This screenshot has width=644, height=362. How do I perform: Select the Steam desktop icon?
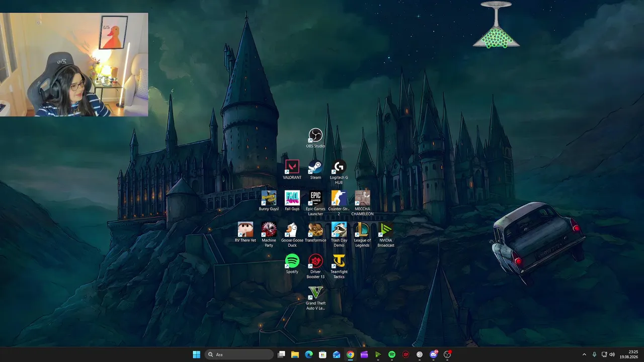[315, 170]
